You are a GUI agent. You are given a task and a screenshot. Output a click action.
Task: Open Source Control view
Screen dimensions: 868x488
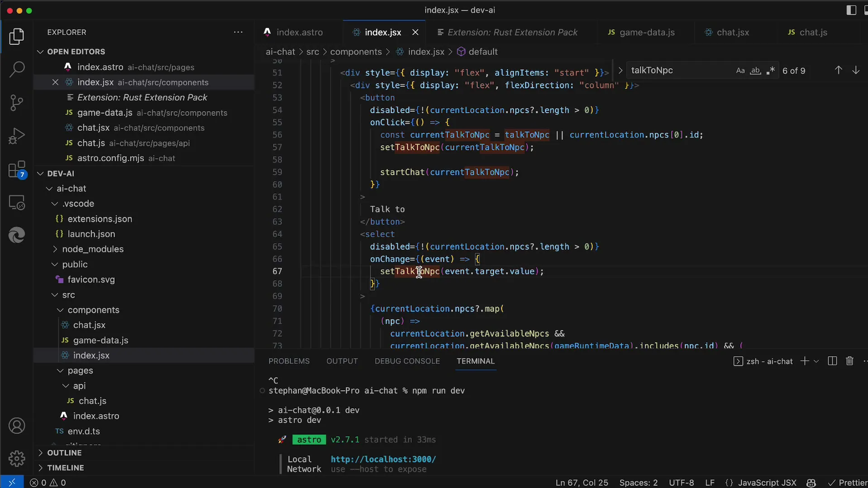click(x=17, y=103)
